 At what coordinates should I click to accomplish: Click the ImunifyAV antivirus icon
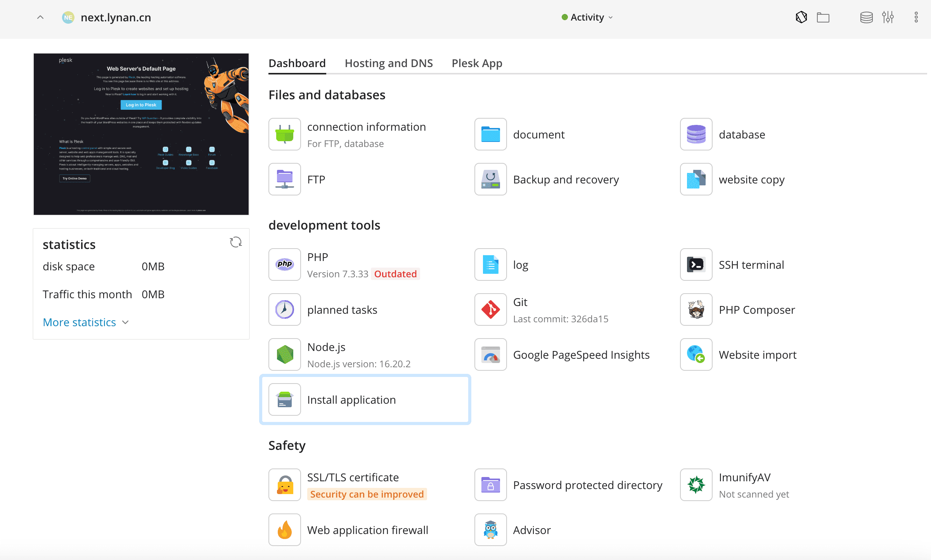696,485
